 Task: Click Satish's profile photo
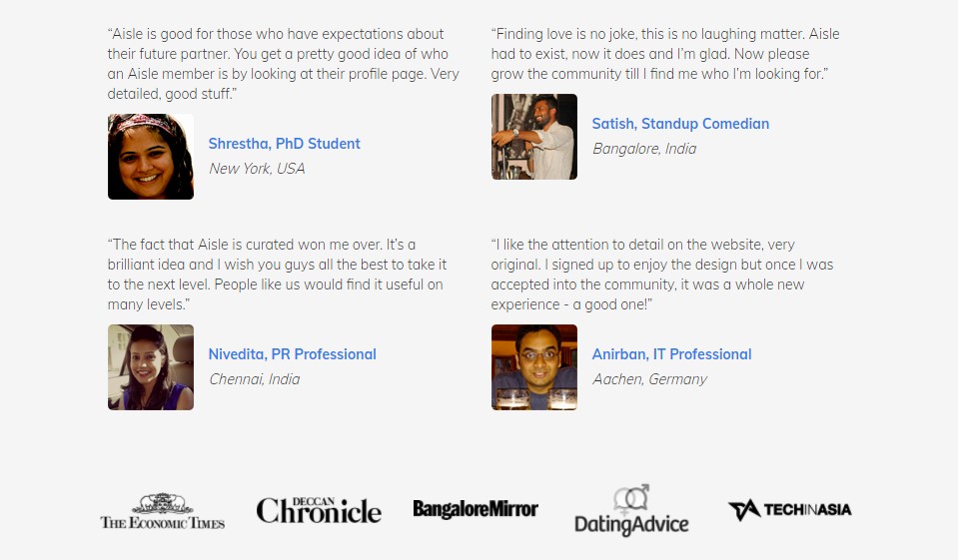click(x=534, y=137)
